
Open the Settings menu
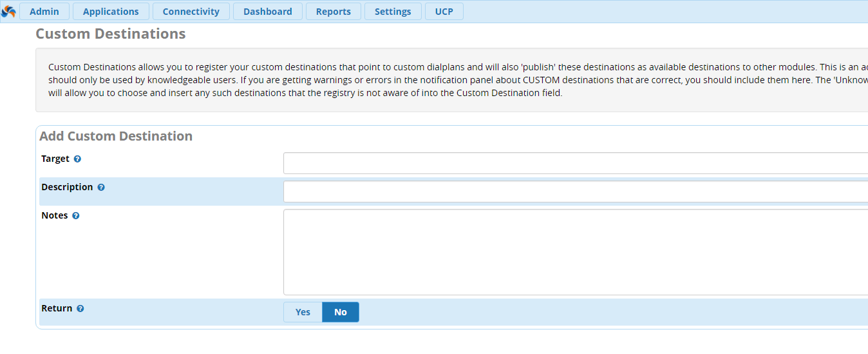393,12
